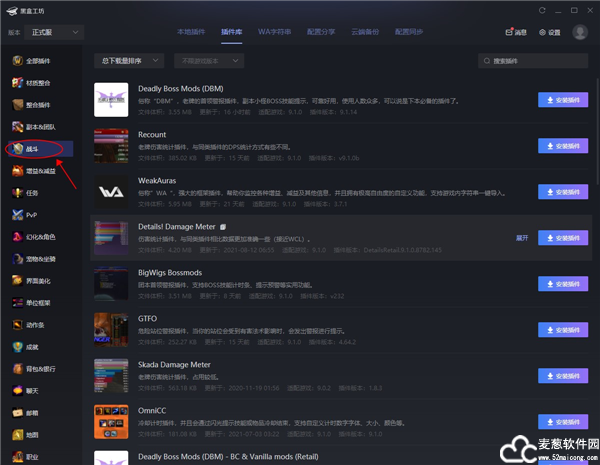Install BigWigs Bossmods
Viewport: 600px width, 465px height.
[563, 284]
